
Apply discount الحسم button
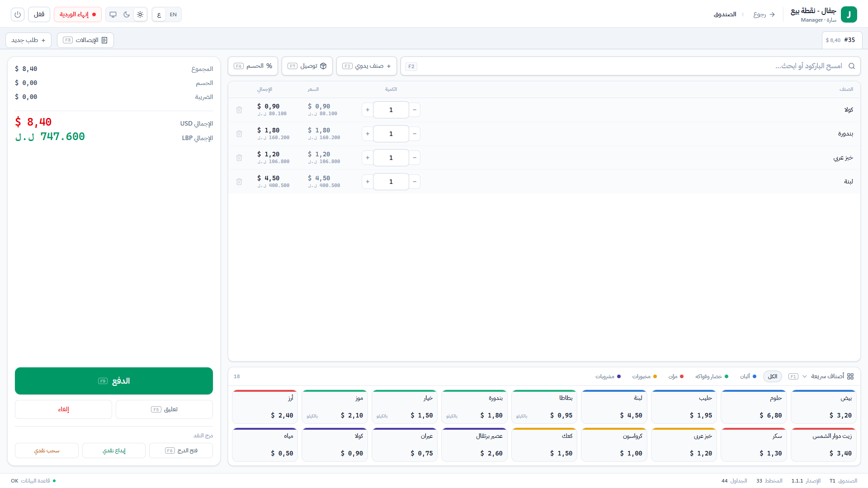(253, 66)
